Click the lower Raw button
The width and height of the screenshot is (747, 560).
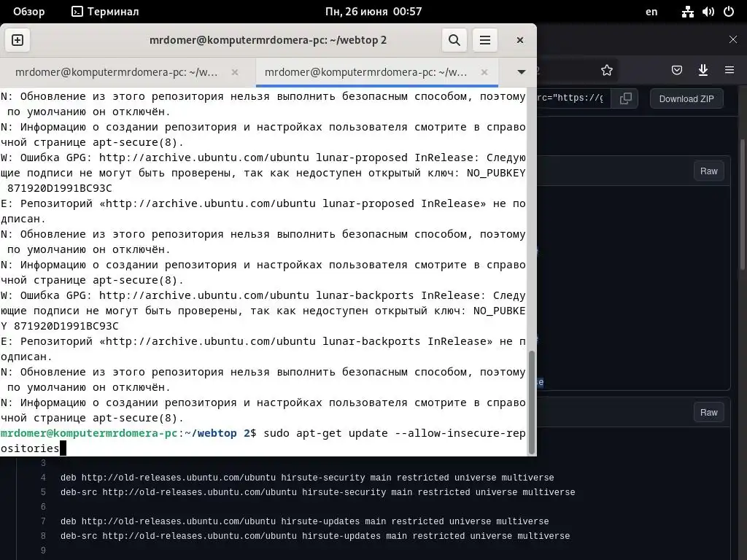tap(709, 413)
